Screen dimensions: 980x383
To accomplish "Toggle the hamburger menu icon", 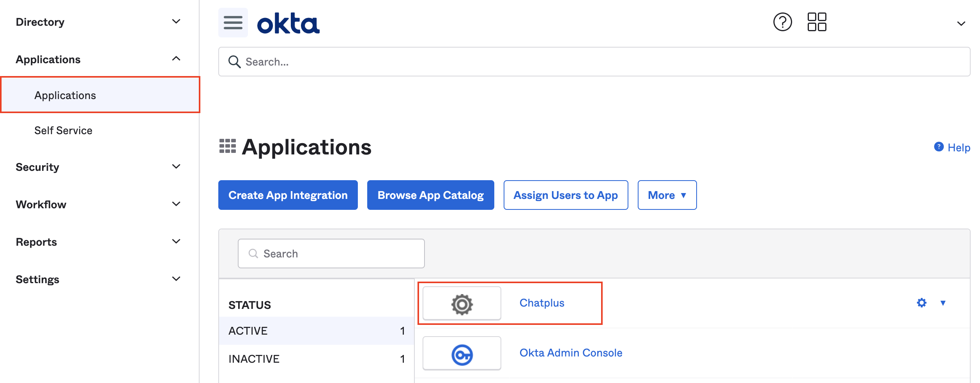I will click(233, 23).
